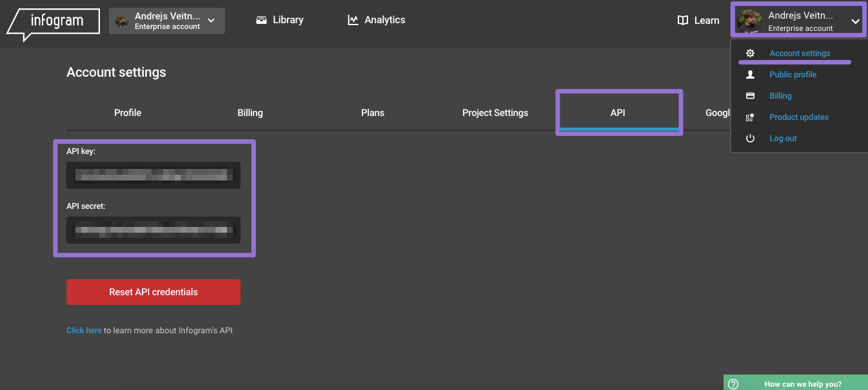Collapse the top-right user menu chevron
This screenshot has width=868, height=390.
point(855,21)
